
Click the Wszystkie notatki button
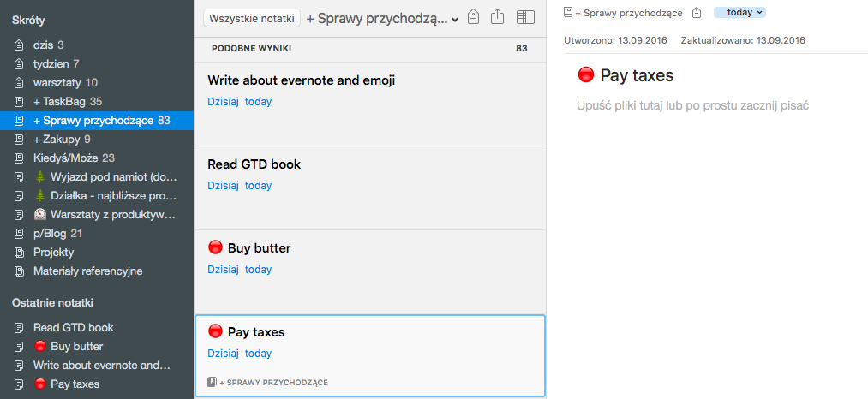point(252,18)
